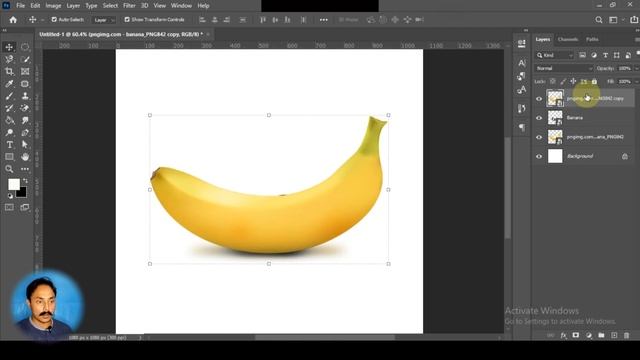Select the Crop tool
The image size is (640, 360).
click(x=9, y=71)
